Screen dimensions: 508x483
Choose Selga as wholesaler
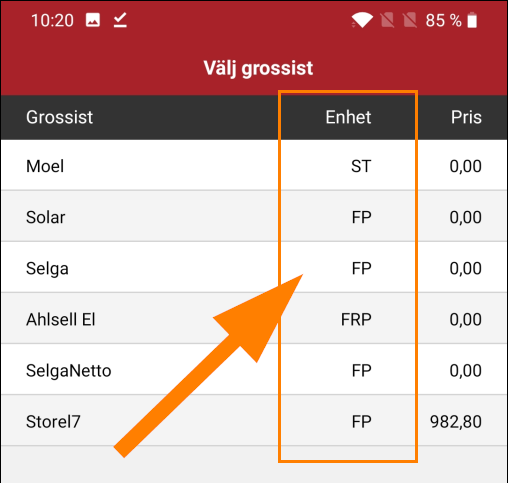click(254, 267)
